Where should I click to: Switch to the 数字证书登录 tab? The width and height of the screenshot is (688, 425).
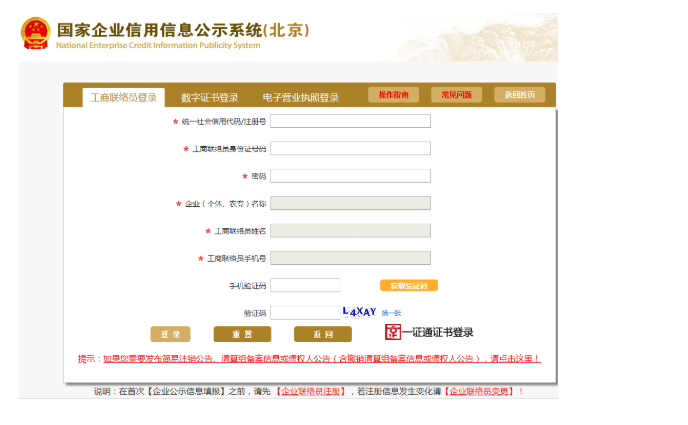pyautogui.click(x=210, y=97)
